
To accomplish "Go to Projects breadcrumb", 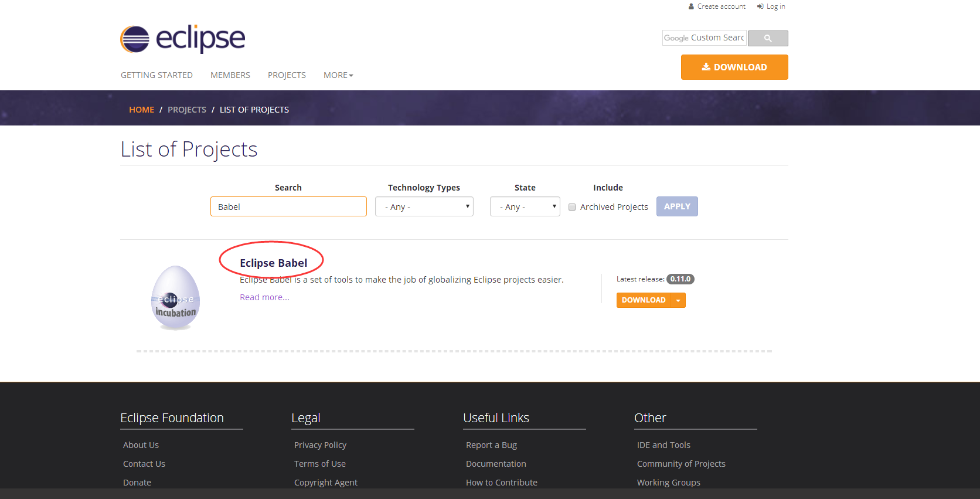I will pos(187,110).
